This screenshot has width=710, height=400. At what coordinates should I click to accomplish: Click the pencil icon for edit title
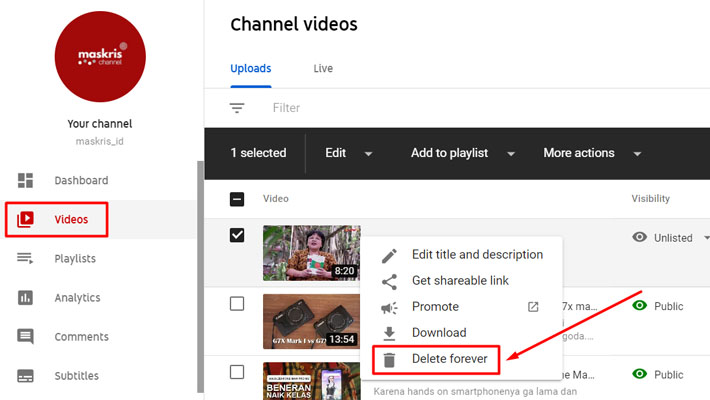(x=389, y=255)
